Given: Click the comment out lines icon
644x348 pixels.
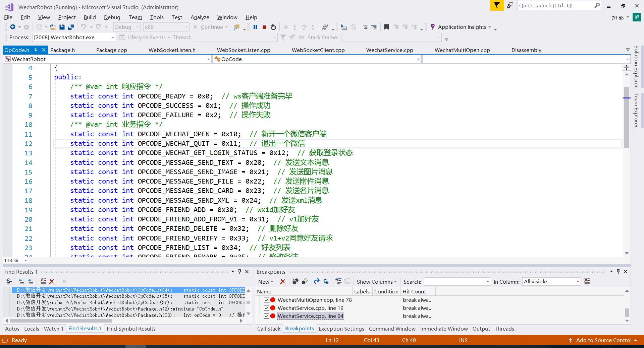Looking at the screenshot, I should click(x=365, y=27).
